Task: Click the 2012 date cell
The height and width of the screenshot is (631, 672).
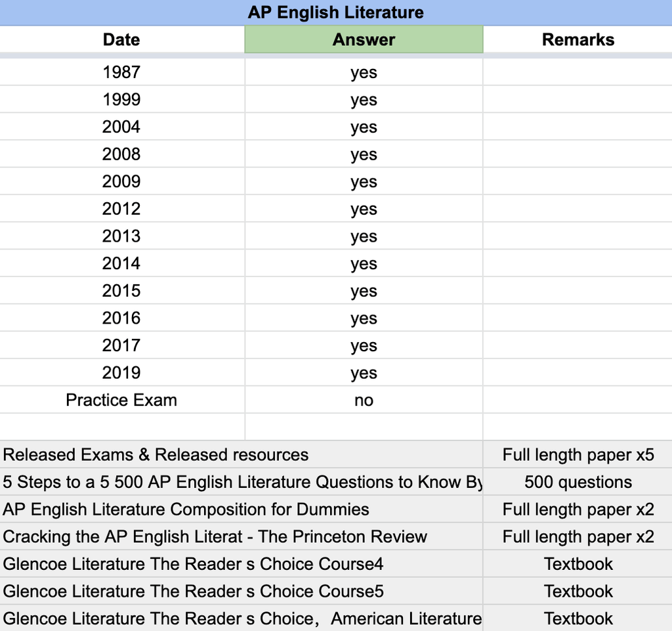Action: click(121, 209)
